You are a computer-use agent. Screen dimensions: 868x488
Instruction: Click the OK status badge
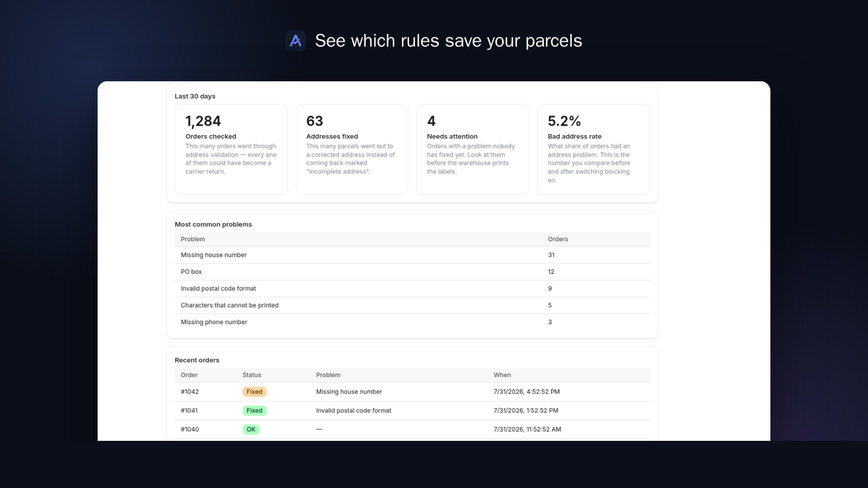(251, 429)
